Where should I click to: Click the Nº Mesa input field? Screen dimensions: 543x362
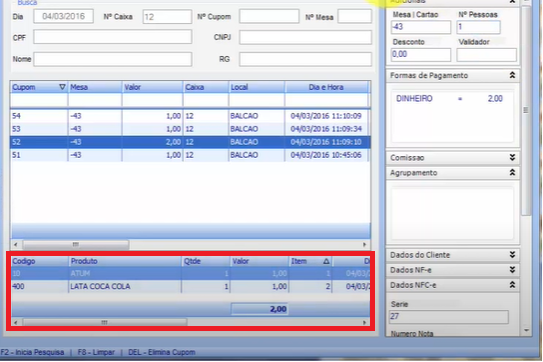pos(355,16)
